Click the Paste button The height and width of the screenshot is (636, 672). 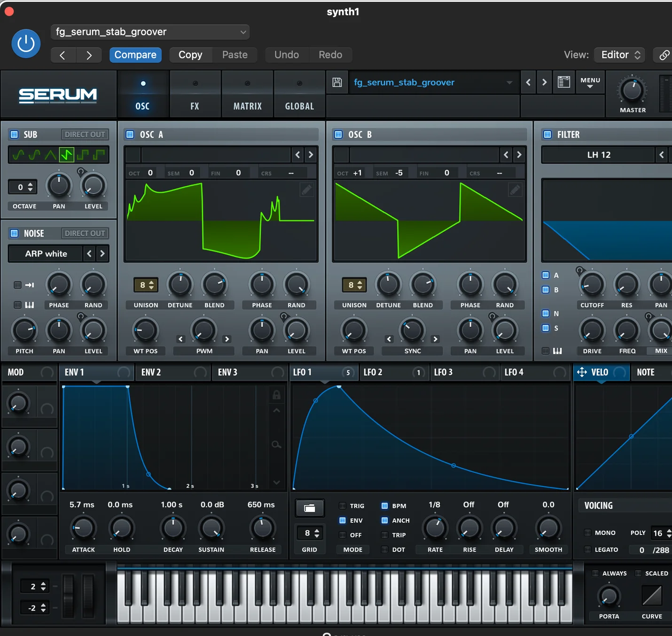tap(235, 55)
